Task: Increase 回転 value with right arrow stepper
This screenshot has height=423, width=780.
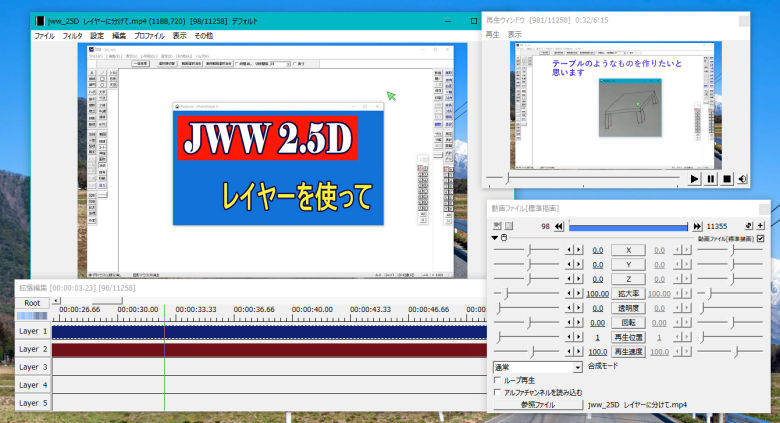Action: point(579,322)
